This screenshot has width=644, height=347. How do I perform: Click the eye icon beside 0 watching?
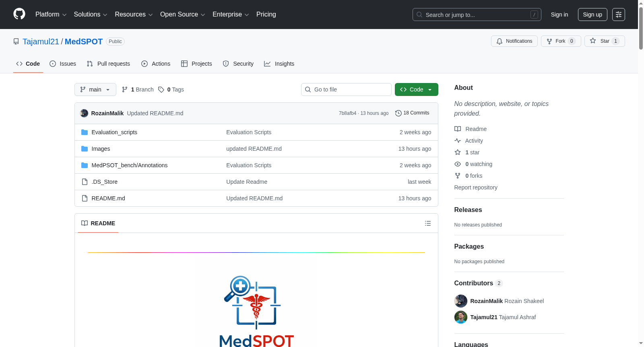tap(458, 164)
